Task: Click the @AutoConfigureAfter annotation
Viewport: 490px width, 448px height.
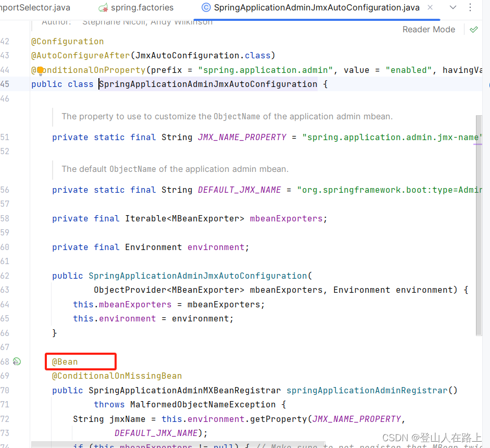Action: point(80,56)
